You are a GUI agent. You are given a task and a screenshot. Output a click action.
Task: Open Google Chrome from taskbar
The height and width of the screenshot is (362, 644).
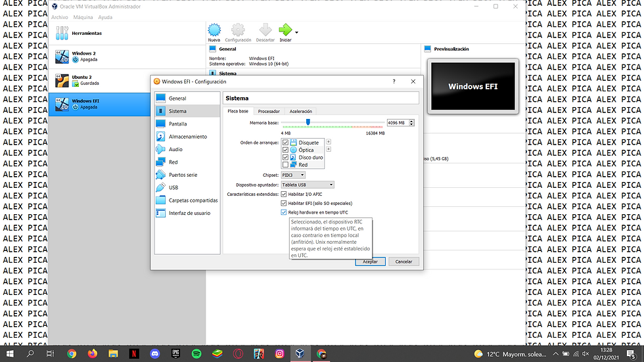click(72, 354)
